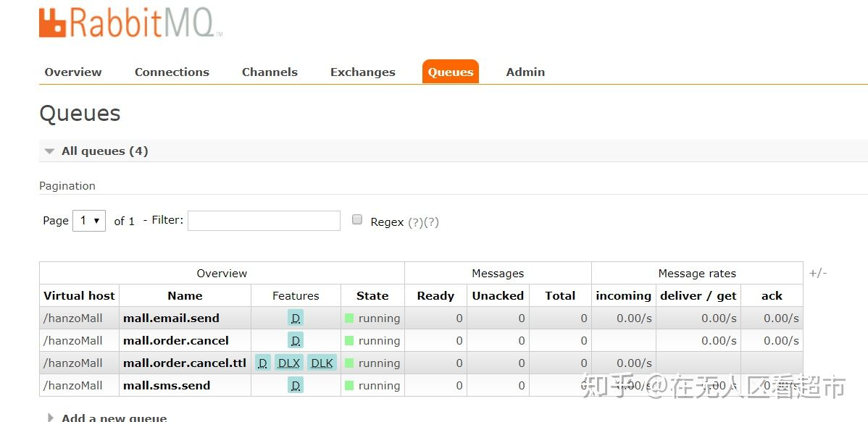The image size is (868, 422).
Task: Open the mall.order.cancel queue
Action: pos(176,341)
